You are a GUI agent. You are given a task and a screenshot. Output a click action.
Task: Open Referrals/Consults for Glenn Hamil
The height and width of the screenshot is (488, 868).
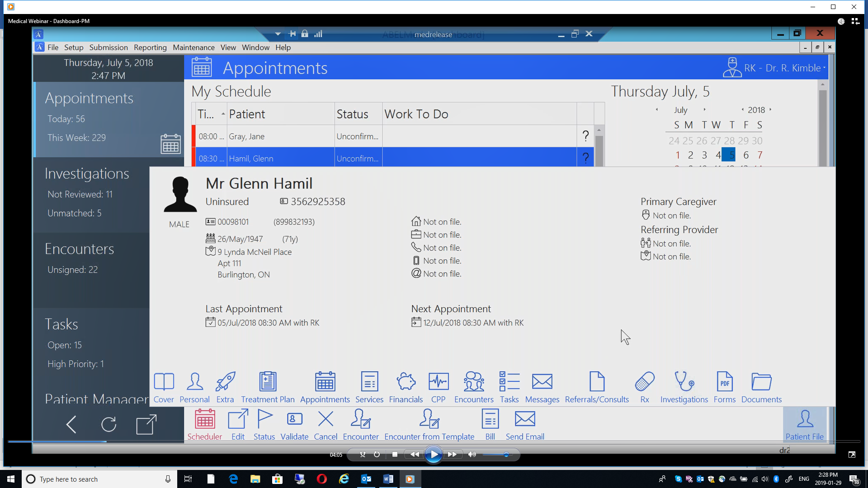(596, 387)
